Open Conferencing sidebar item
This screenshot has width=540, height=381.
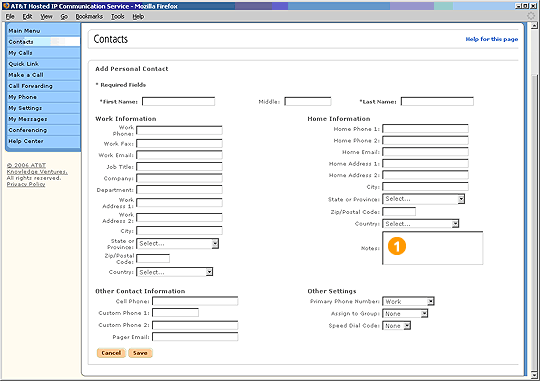click(43, 130)
